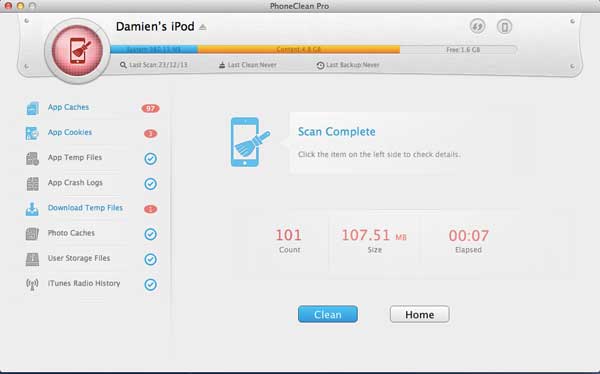The width and height of the screenshot is (600, 374).
Task: Open the App Caches category
Action: (x=68, y=107)
